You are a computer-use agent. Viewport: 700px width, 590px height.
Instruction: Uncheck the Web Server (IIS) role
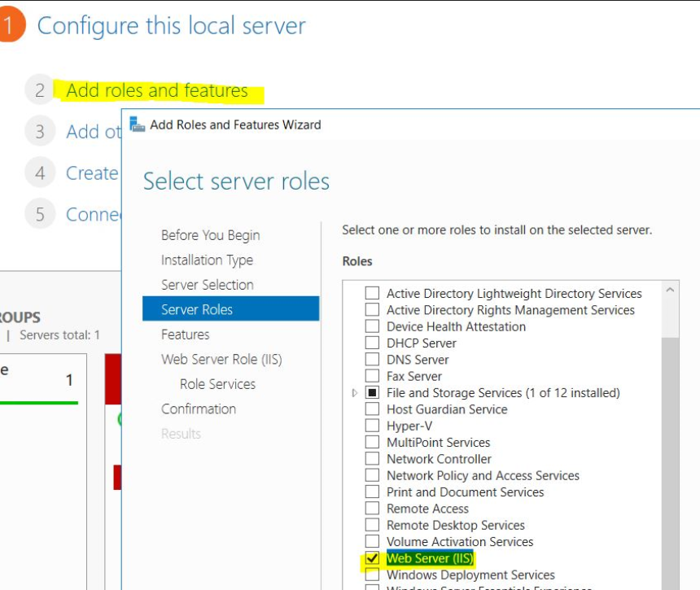point(372,558)
